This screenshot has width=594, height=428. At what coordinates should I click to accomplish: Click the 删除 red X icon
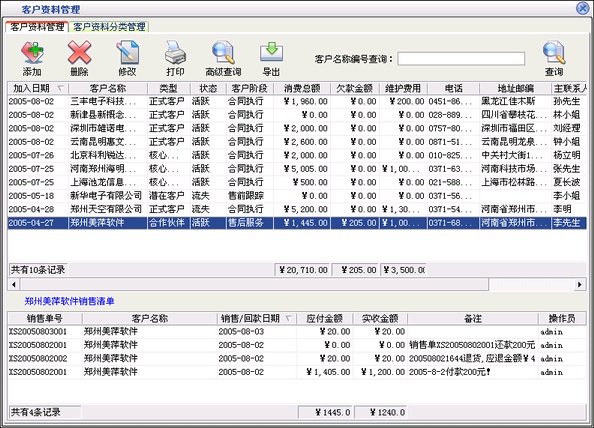(x=79, y=52)
